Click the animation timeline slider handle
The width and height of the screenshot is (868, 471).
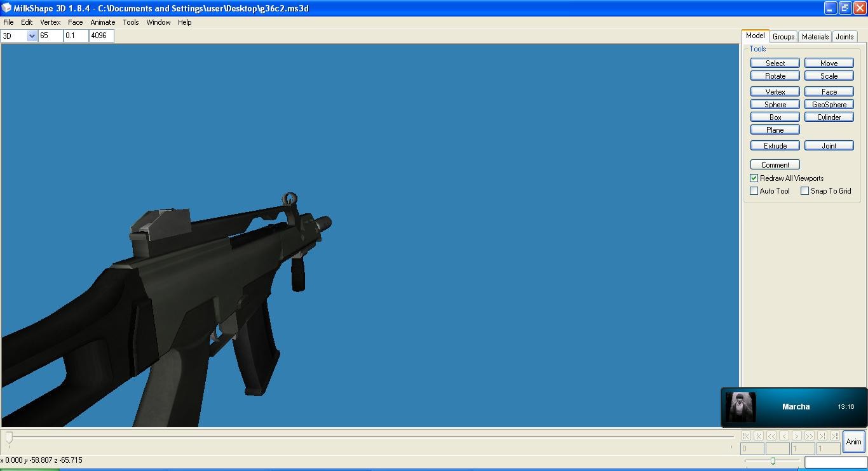coord(9,437)
